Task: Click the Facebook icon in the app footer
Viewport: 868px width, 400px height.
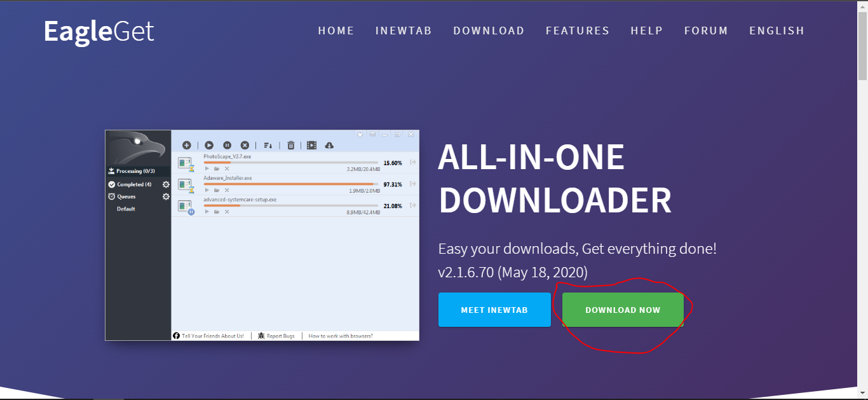Action: [x=177, y=336]
